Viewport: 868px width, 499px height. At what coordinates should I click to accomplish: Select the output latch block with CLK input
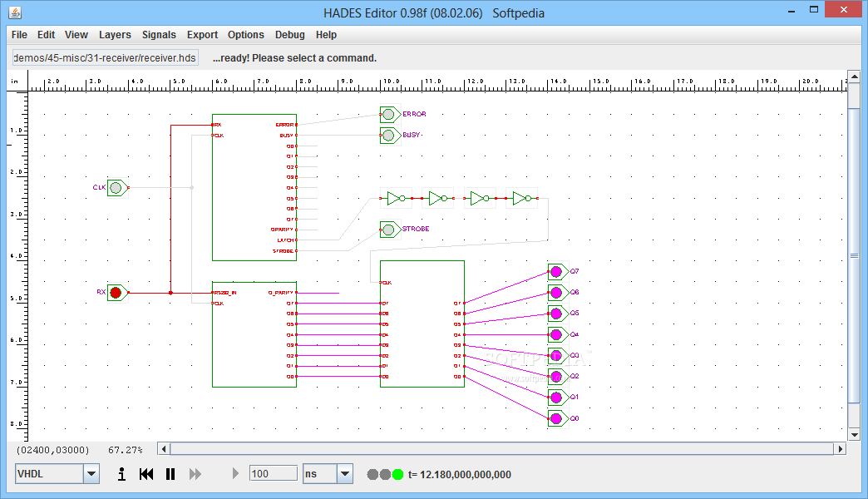coord(422,324)
